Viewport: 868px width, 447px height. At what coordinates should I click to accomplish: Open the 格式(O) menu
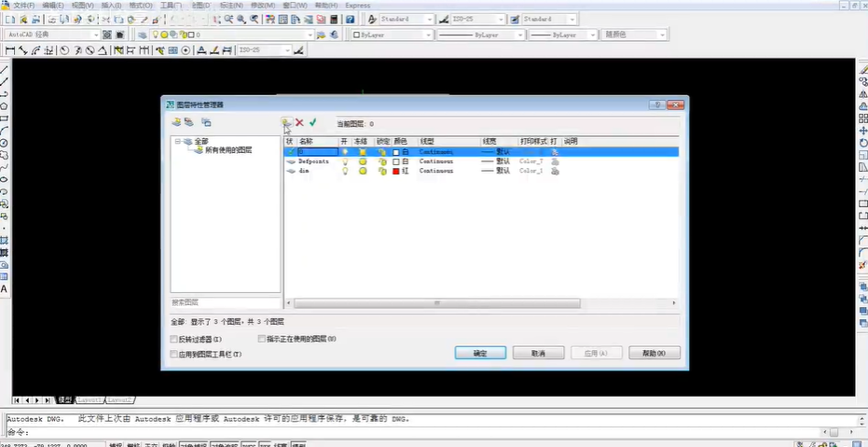click(141, 5)
